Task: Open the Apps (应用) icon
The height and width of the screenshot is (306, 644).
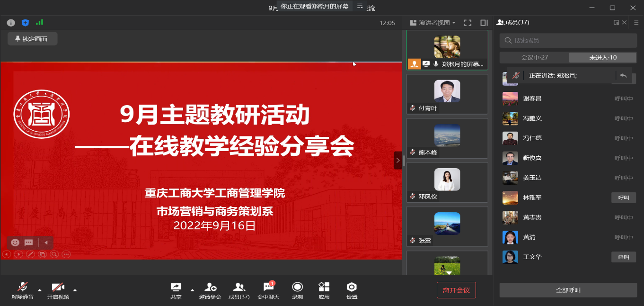Action: coord(324,289)
